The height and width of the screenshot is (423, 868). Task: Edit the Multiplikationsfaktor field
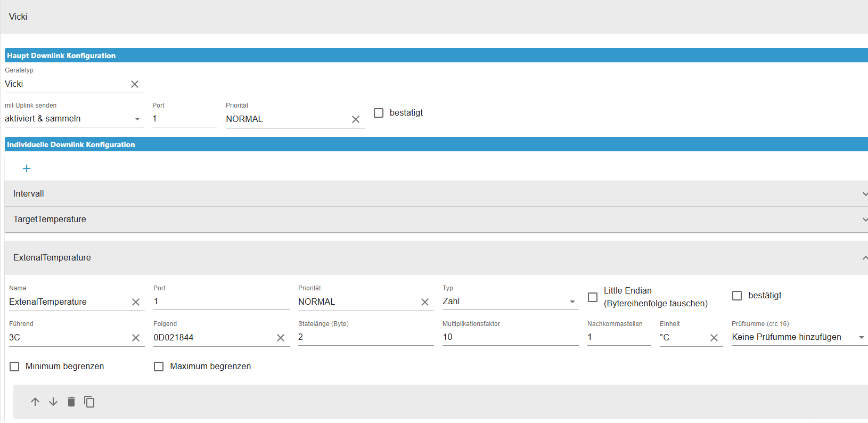pos(510,337)
